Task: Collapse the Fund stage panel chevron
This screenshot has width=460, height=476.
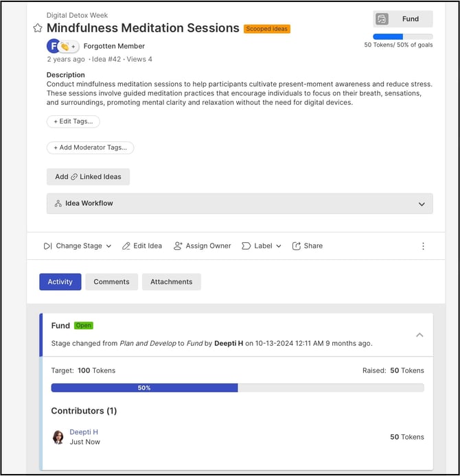Action: click(x=419, y=335)
